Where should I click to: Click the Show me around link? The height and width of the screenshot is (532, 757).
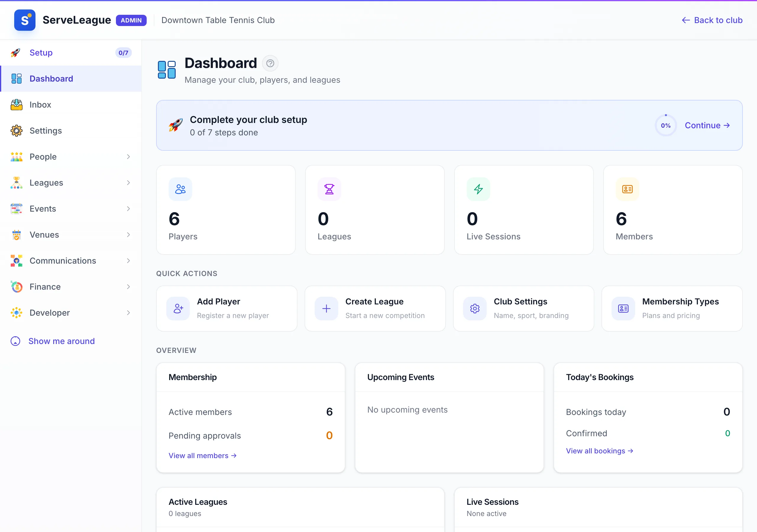pyautogui.click(x=53, y=341)
